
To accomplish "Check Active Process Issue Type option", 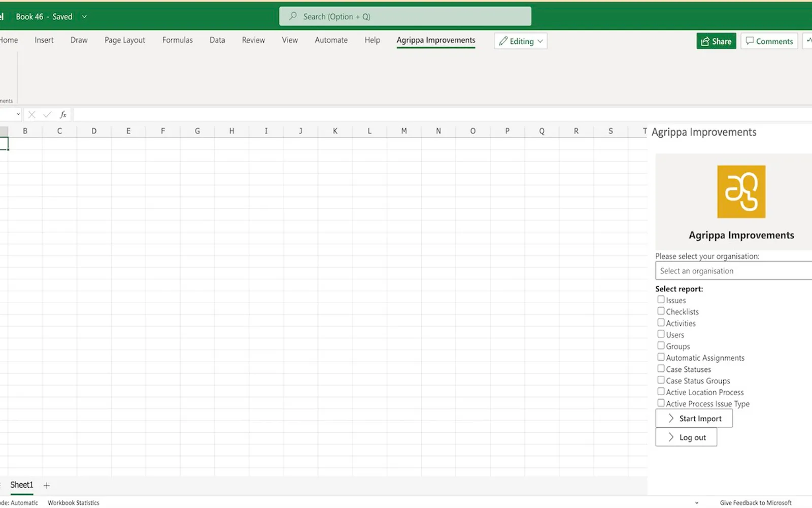I will (x=661, y=403).
